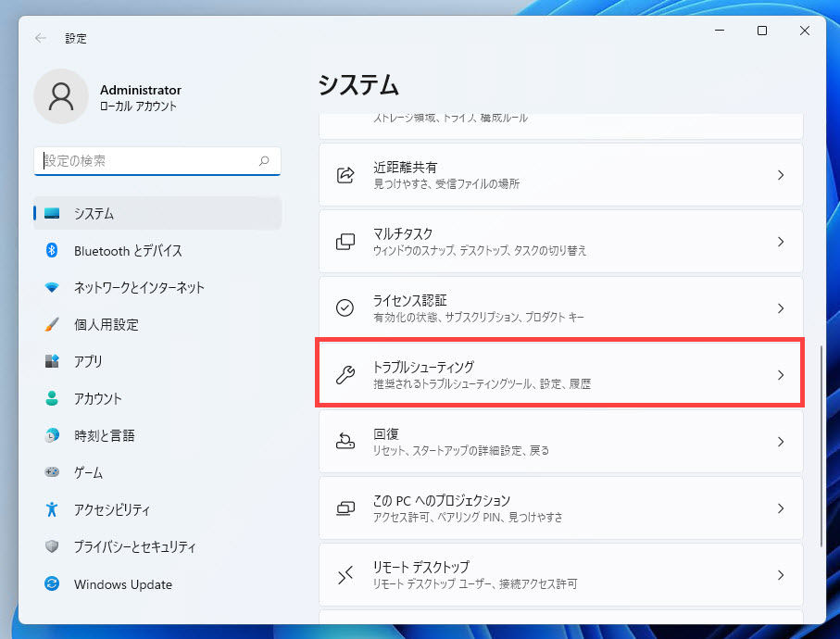Viewport: 840px width, 639px height.
Task: Expand 近距離共有 using its chevron arrow
Action: (x=780, y=175)
